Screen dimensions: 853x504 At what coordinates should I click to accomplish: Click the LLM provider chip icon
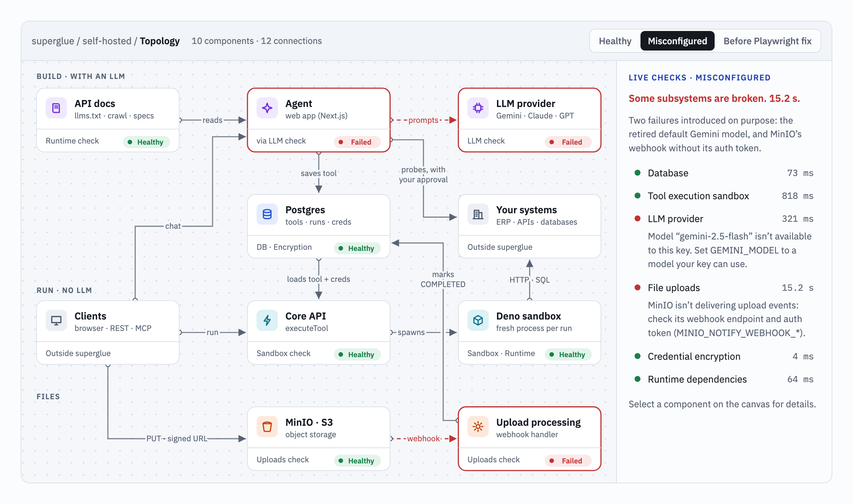tap(478, 108)
